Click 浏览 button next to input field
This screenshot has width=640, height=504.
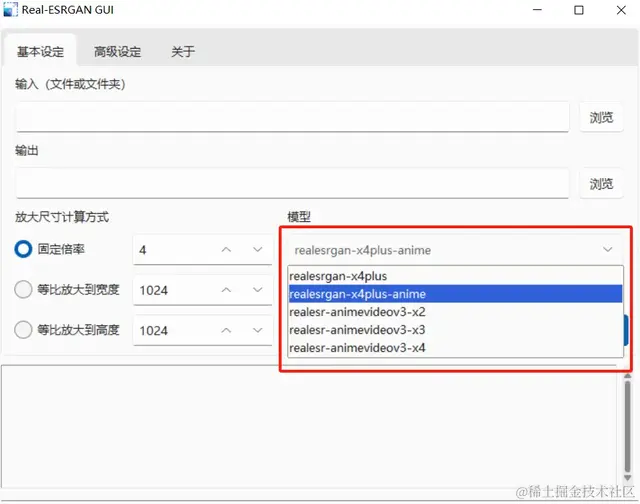tap(601, 118)
